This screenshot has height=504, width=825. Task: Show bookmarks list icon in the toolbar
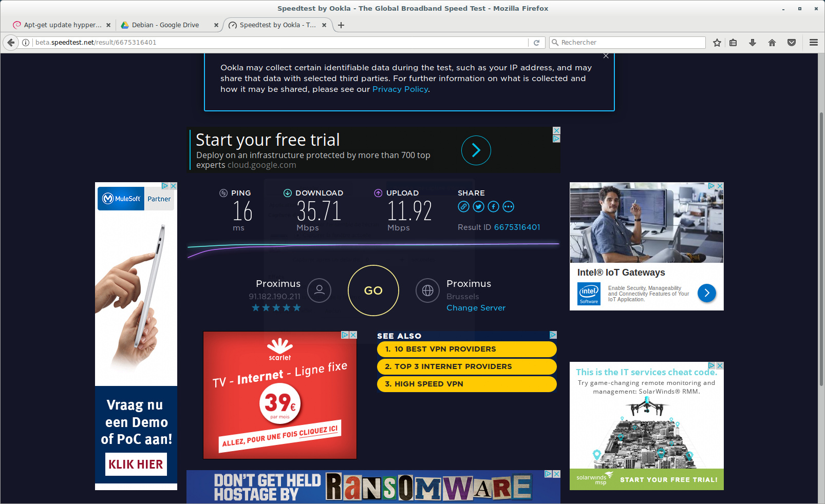[733, 43]
